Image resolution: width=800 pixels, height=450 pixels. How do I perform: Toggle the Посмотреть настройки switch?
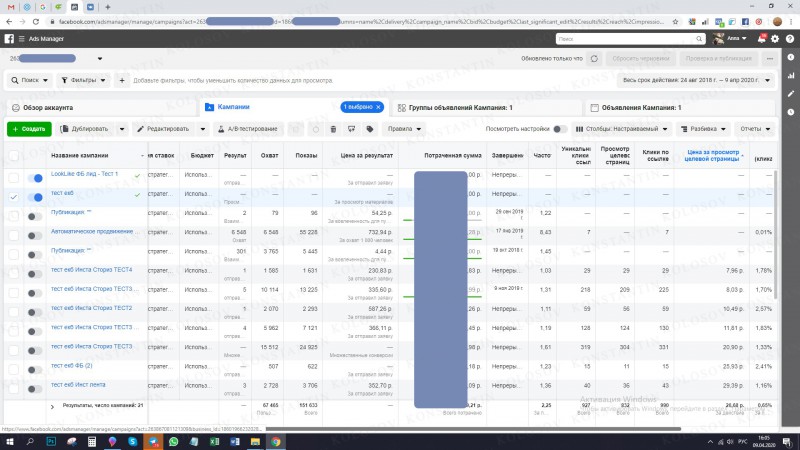point(560,129)
